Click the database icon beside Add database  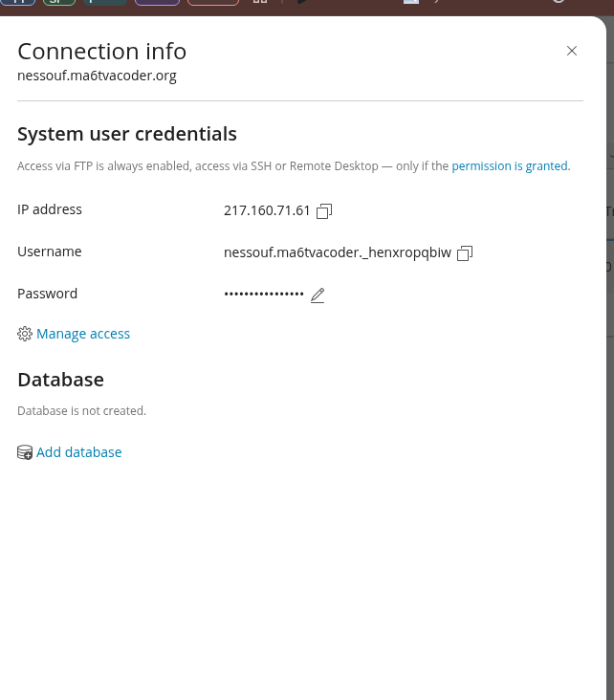click(25, 452)
